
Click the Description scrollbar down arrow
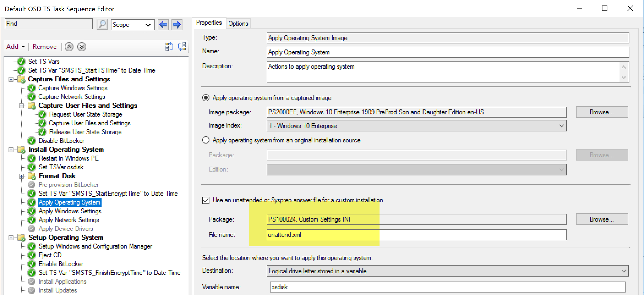624,78
